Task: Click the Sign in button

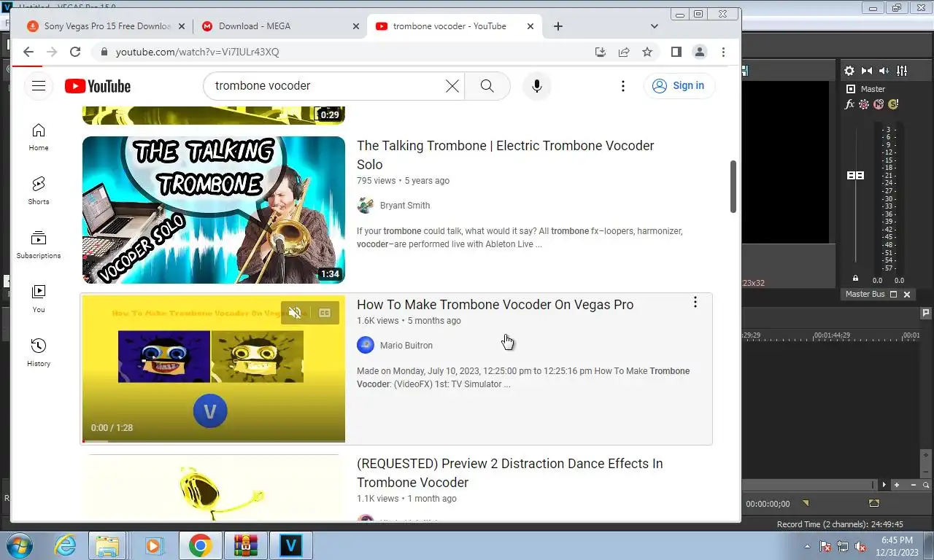Action: click(x=679, y=86)
